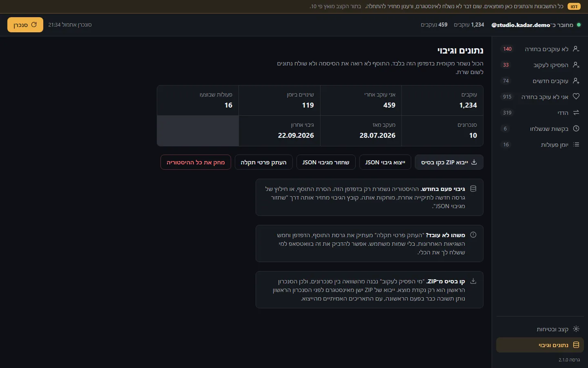This screenshot has height=368, width=588.
Task: Click the gear icon beside קצב ובטיחות
Action: 576,329
